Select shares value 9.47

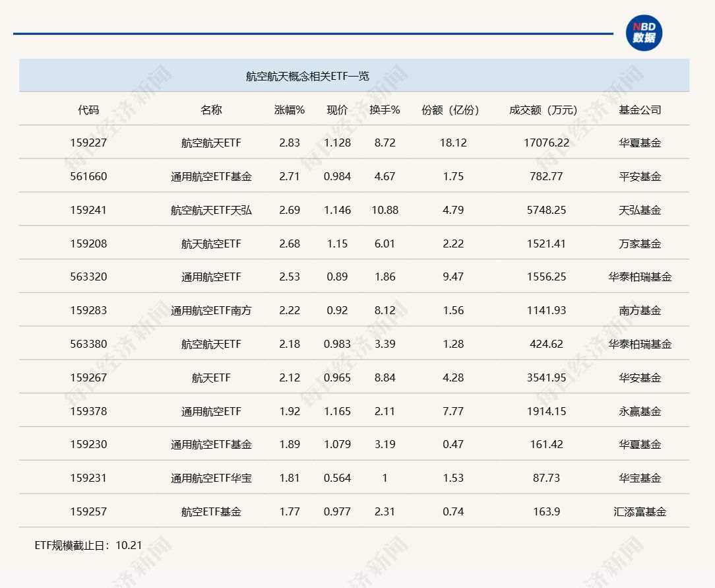point(453,277)
